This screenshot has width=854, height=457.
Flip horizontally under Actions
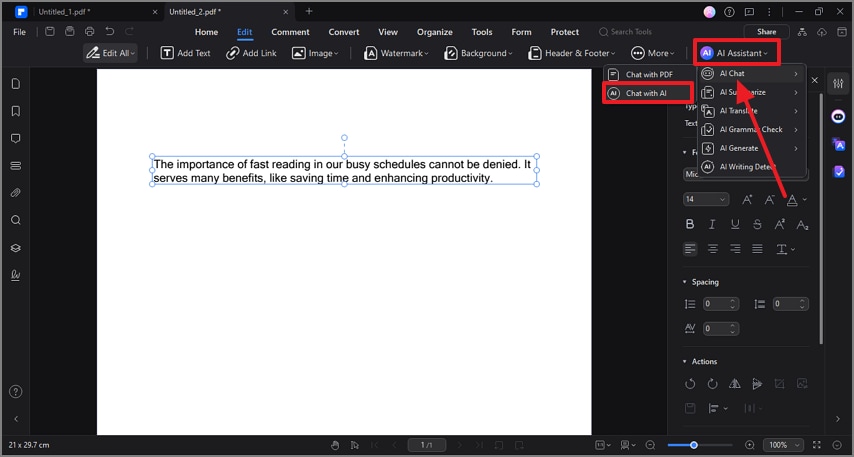coord(735,384)
